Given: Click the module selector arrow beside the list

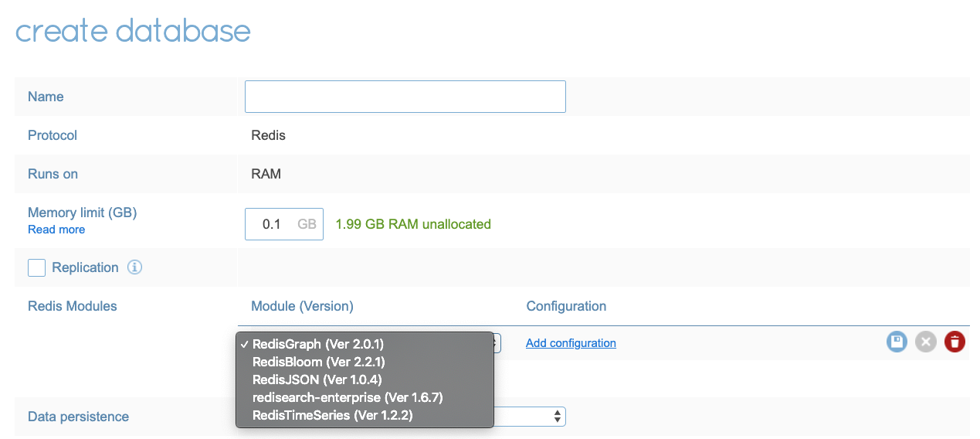Looking at the screenshot, I should tap(497, 343).
